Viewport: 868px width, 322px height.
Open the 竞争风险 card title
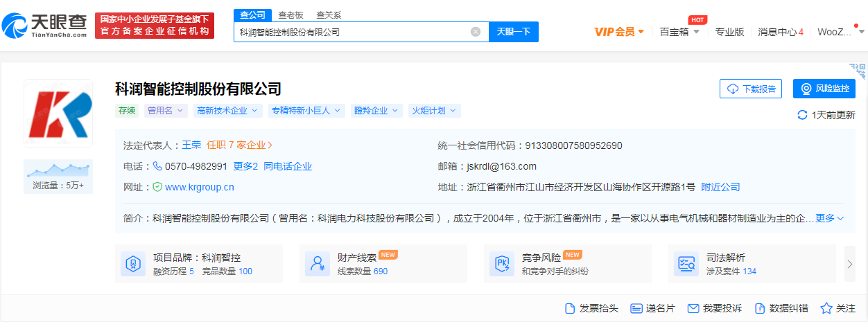[541, 258]
